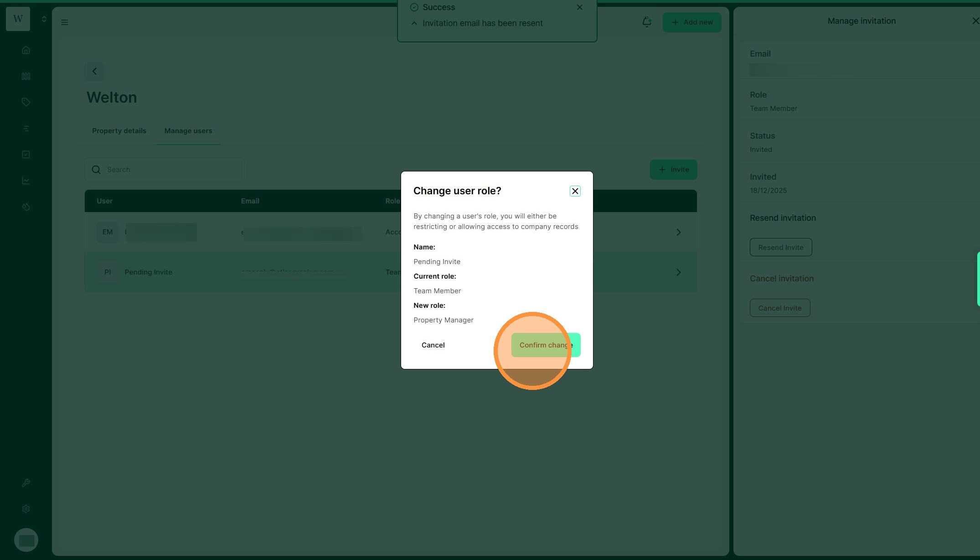The width and height of the screenshot is (980, 560).
Task: Collapse the Success notification chevron
Action: click(x=414, y=23)
